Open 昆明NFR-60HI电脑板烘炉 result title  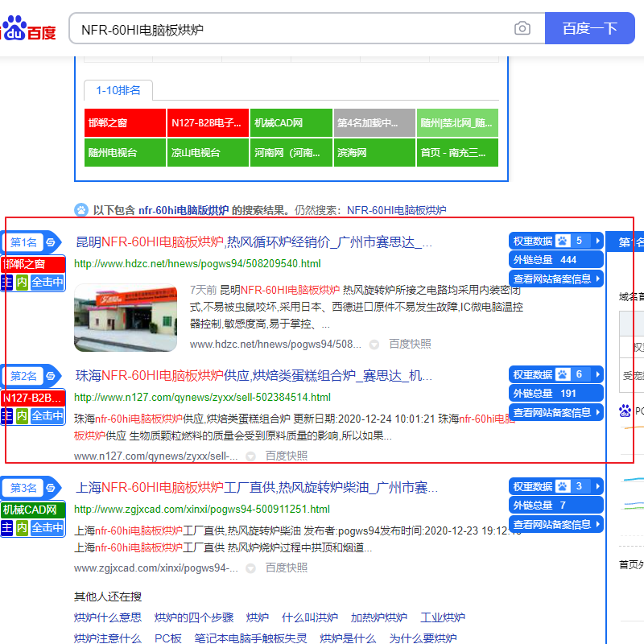click(x=254, y=242)
